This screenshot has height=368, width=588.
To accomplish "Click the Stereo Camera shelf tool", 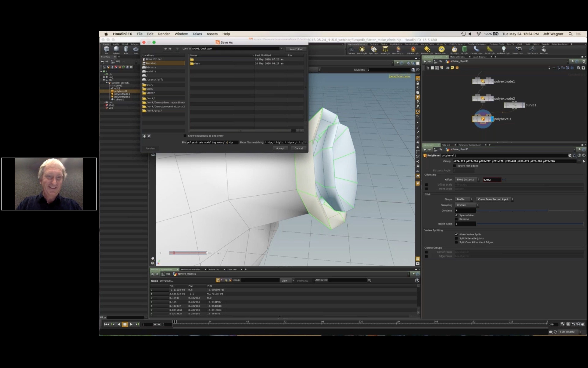I will (x=518, y=50).
